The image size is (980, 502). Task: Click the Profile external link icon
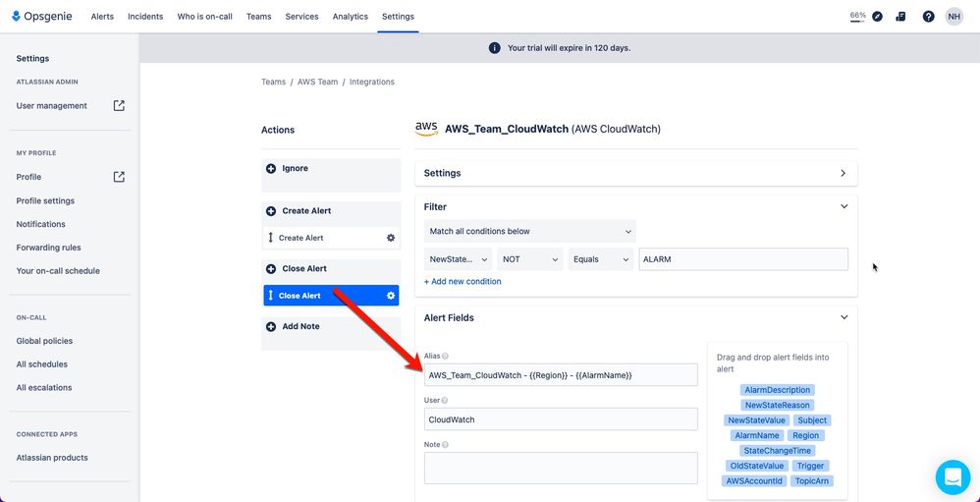119,177
